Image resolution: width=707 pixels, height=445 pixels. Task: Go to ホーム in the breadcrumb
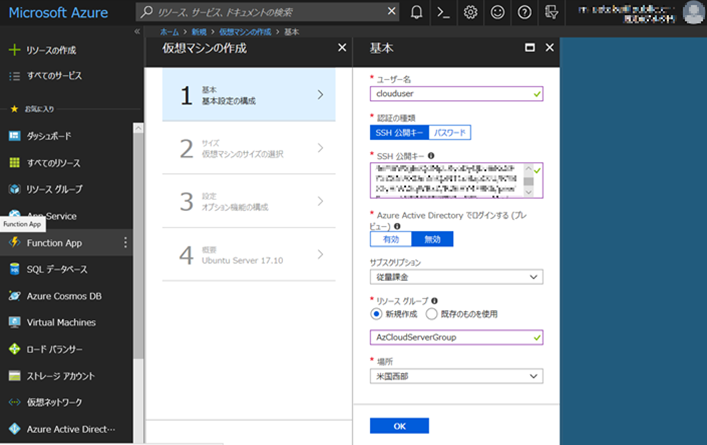[x=170, y=32]
